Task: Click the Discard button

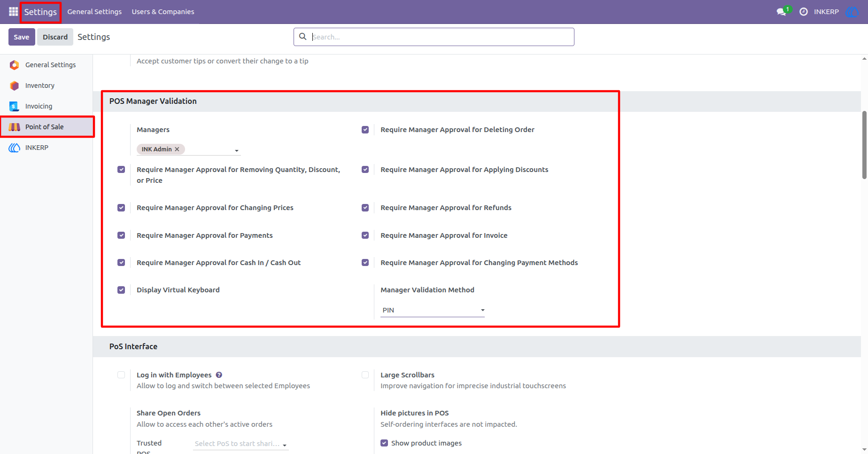Action: coord(55,37)
